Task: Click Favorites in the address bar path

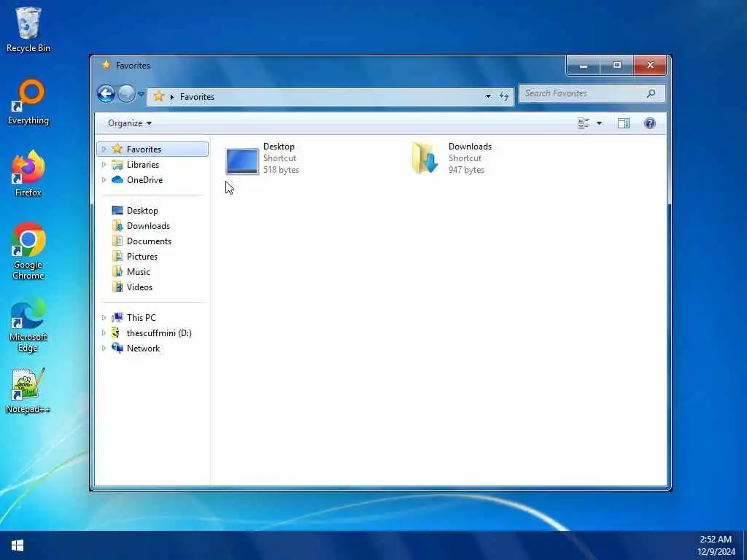Action: tap(197, 97)
